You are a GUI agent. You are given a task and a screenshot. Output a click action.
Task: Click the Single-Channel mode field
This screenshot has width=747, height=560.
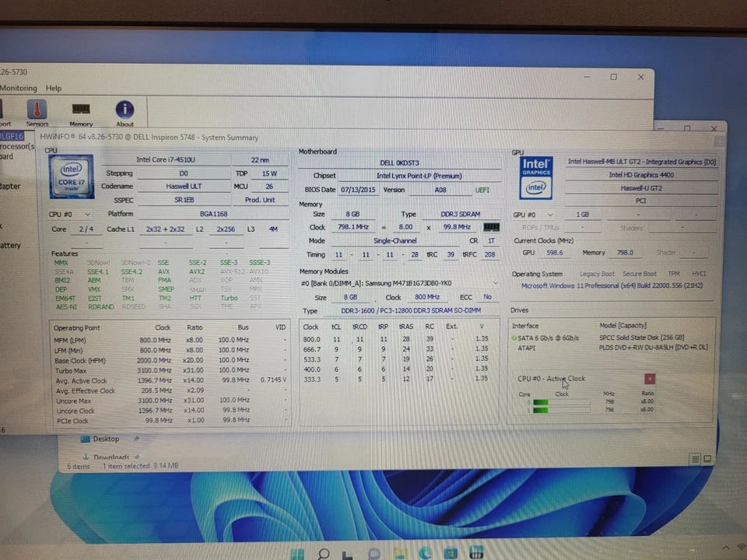tap(395, 240)
